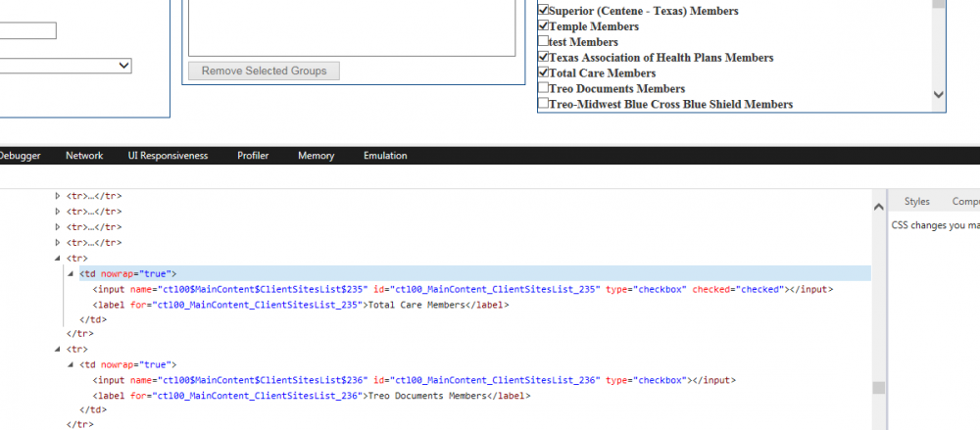Switch to the Network tab

(84, 156)
